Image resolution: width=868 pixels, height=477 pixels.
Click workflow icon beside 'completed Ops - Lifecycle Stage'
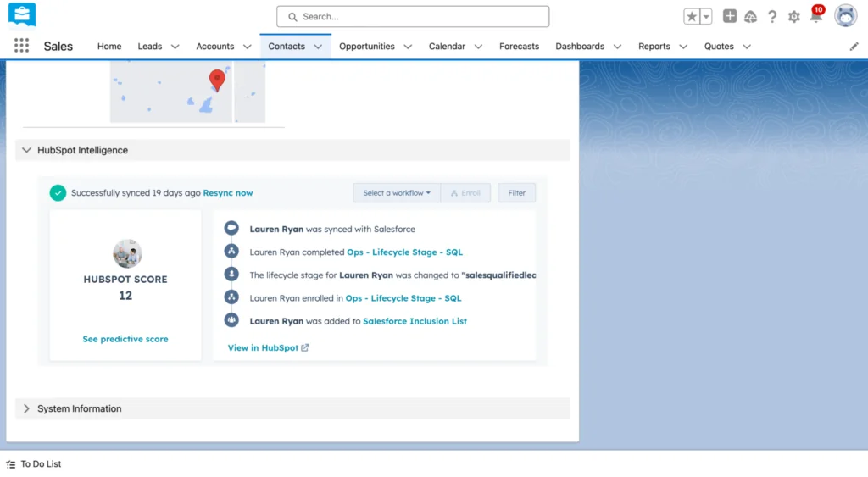click(231, 252)
